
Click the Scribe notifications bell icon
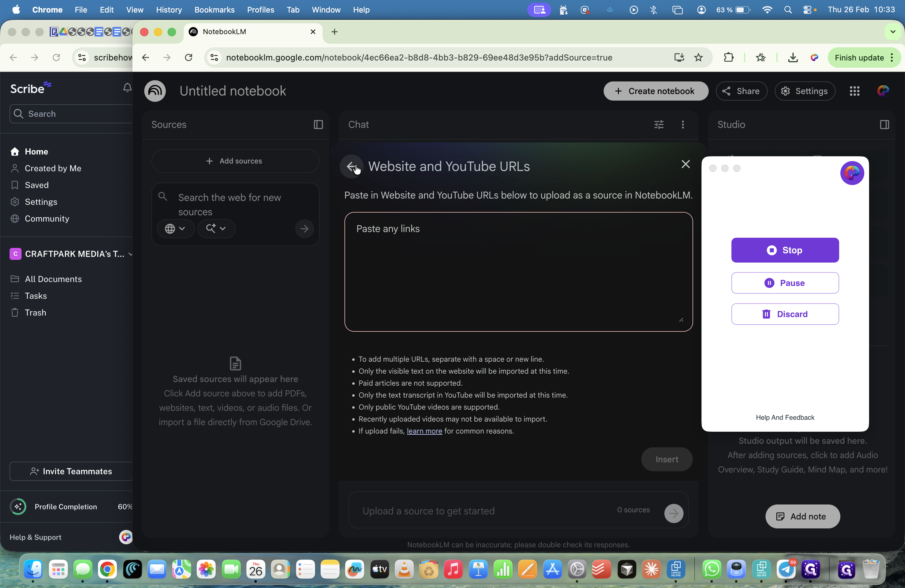tap(127, 88)
